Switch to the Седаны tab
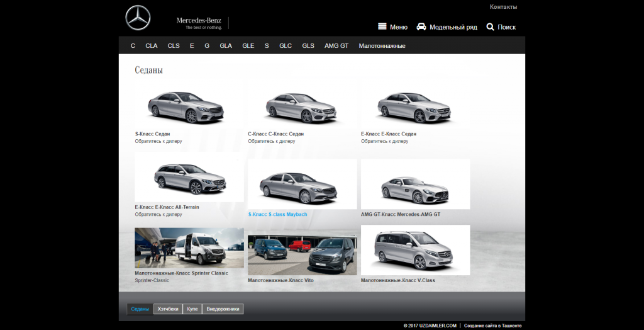 (140, 309)
